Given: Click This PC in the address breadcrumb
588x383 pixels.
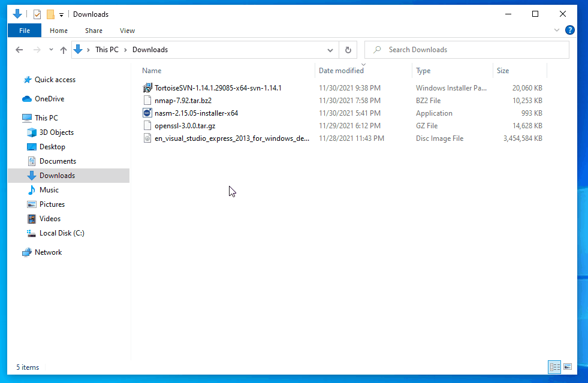Looking at the screenshot, I should (x=107, y=50).
